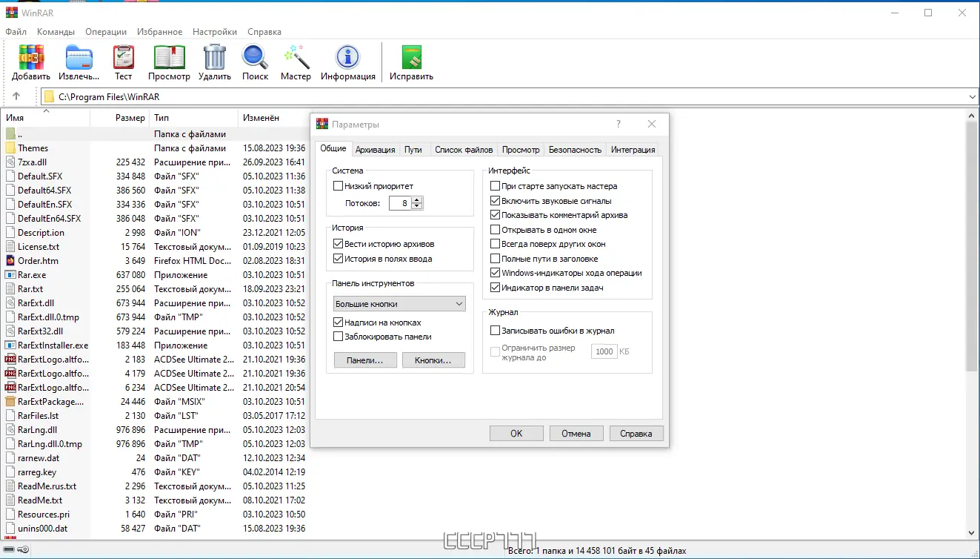Click the Параметры dialog question-mark help icon
980x559 pixels.
coord(619,124)
